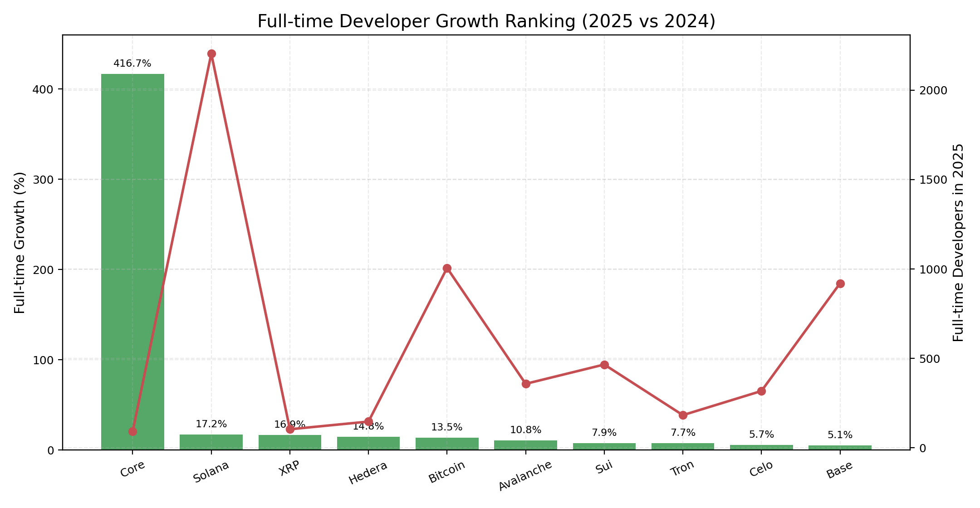Click the green XRP growth bar
980x508 pixels.
coord(289,443)
